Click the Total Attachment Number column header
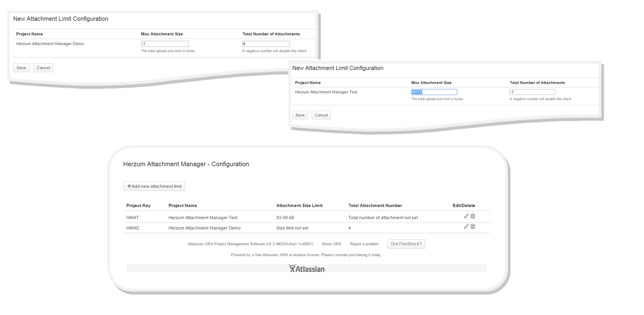The width and height of the screenshot is (644, 315). pyautogui.click(x=375, y=205)
